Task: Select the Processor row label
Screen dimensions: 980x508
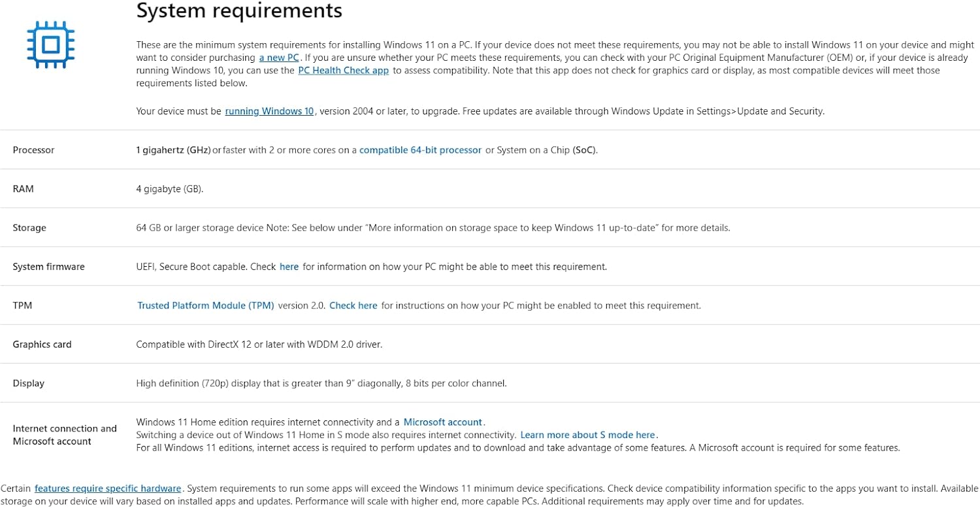Action: click(33, 150)
